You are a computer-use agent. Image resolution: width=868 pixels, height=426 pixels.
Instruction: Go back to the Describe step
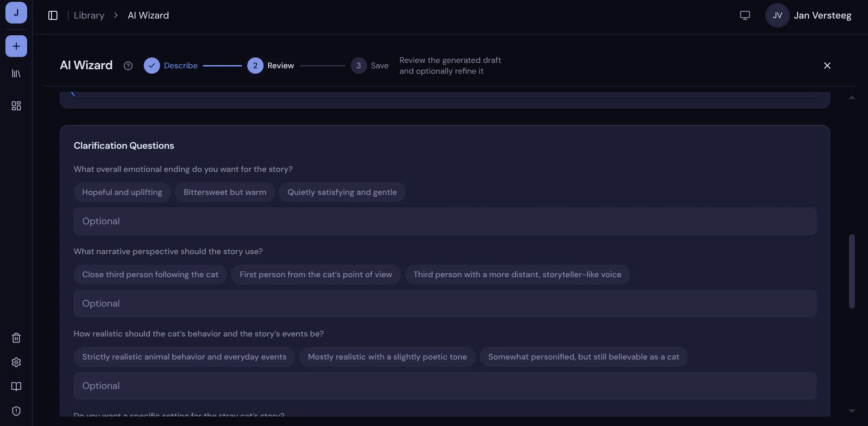pos(181,66)
